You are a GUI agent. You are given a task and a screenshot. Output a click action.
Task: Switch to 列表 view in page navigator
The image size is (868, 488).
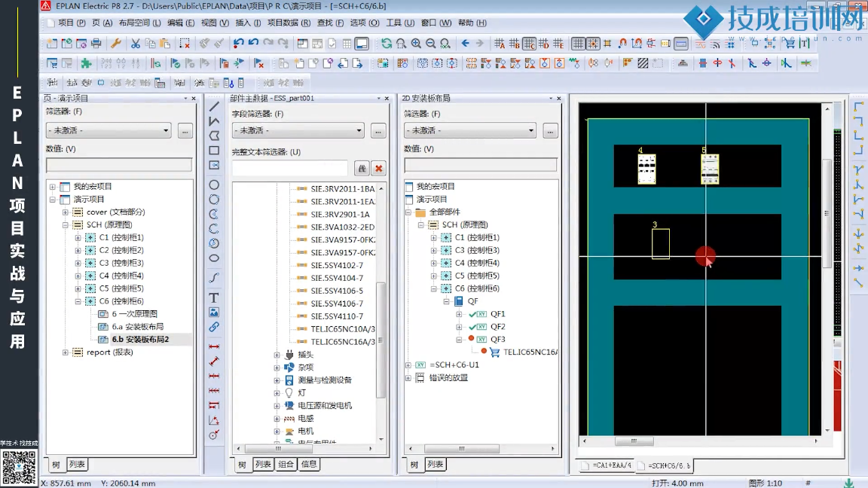coord(77,464)
